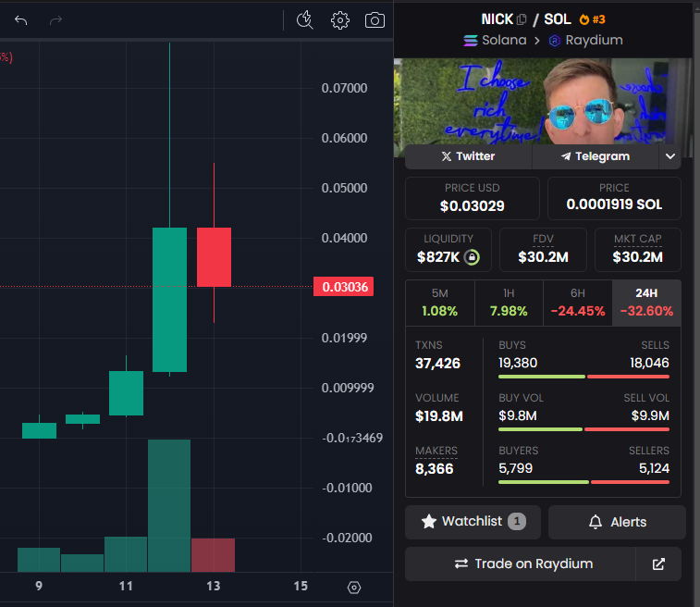Click the 0.07000 price axis label

344,88
